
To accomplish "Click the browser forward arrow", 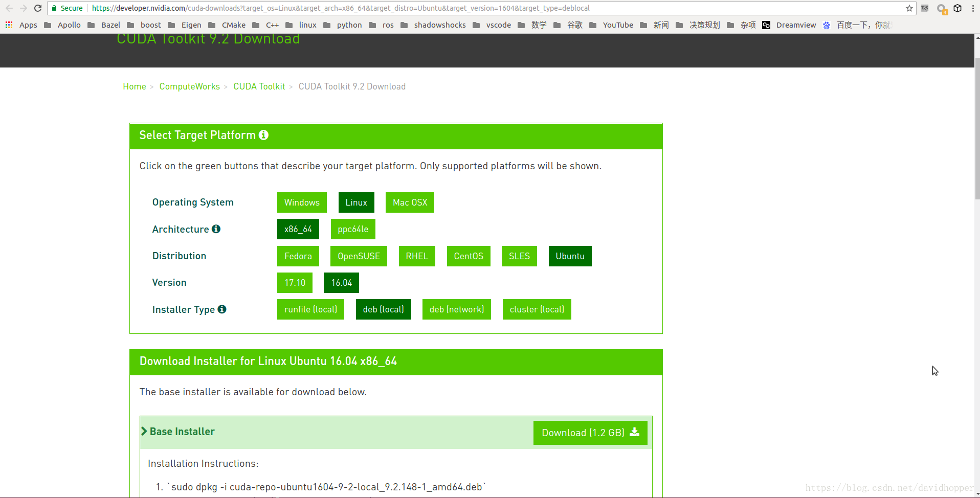I will pyautogui.click(x=24, y=8).
